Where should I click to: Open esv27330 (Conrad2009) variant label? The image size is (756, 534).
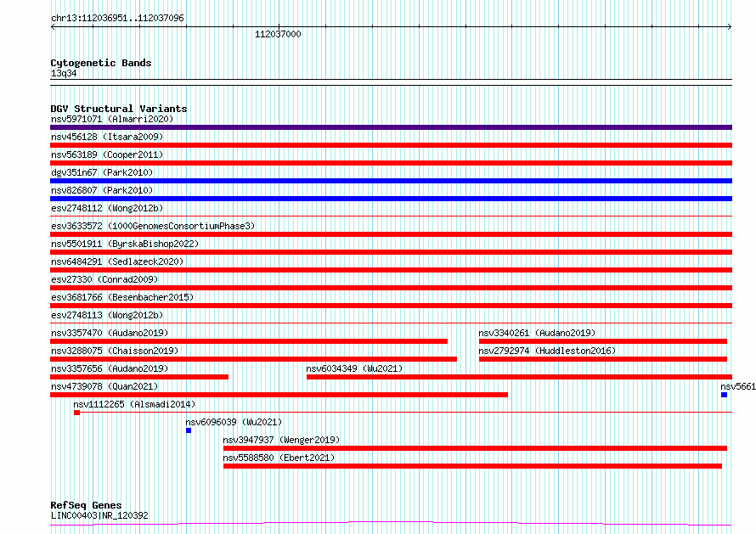104,279
